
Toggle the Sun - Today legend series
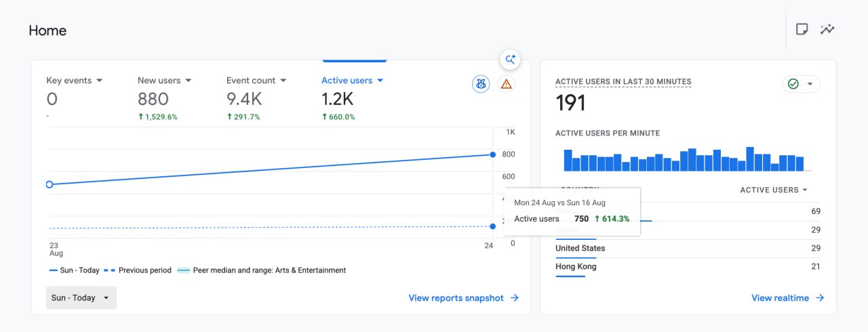click(x=75, y=270)
